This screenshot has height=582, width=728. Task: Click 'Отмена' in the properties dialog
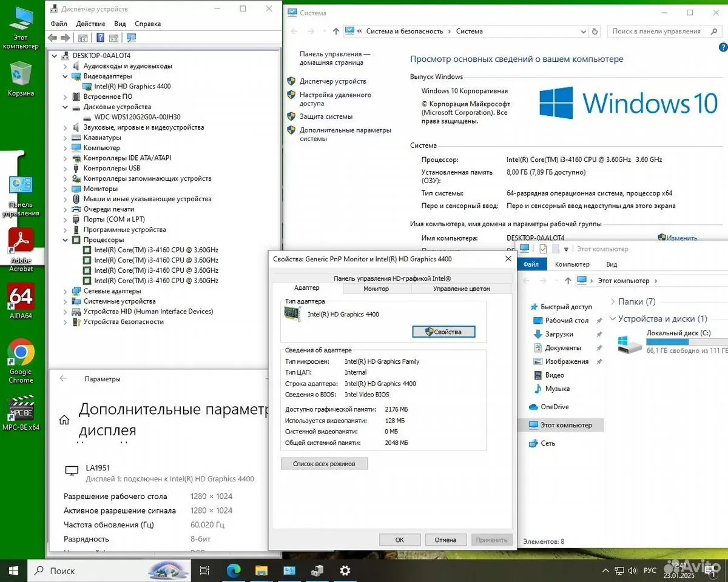pyautogui.click(x=445, y=540)
